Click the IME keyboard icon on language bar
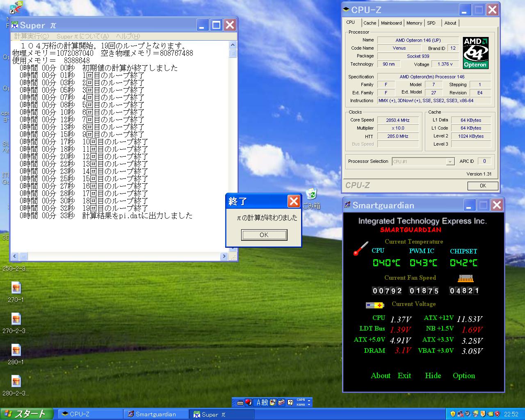 [x=240, y=402]
